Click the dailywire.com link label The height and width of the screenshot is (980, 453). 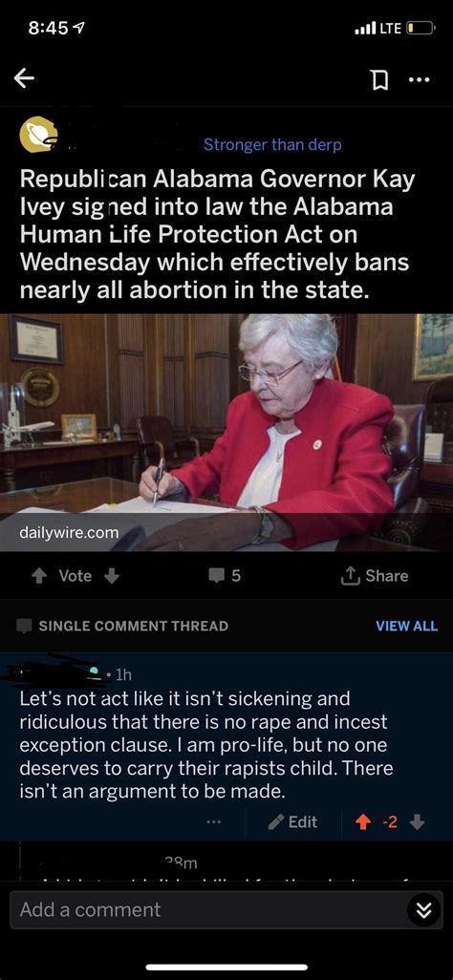[69, 532]
